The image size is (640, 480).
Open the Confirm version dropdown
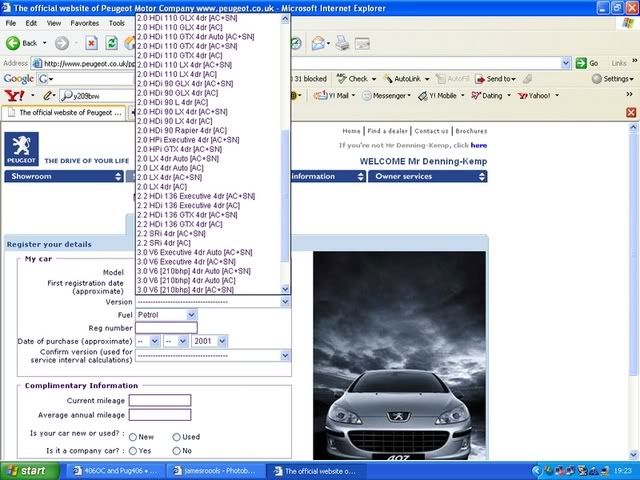[213, 356]
